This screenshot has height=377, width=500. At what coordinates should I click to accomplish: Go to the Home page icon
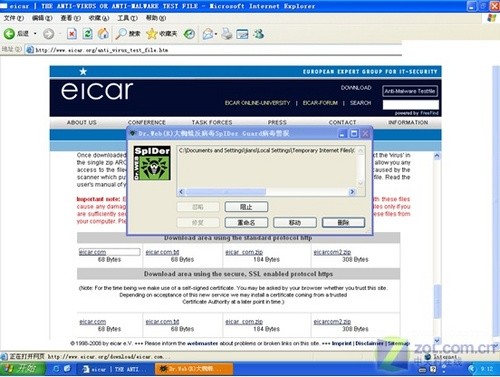(x=103, y=34)
